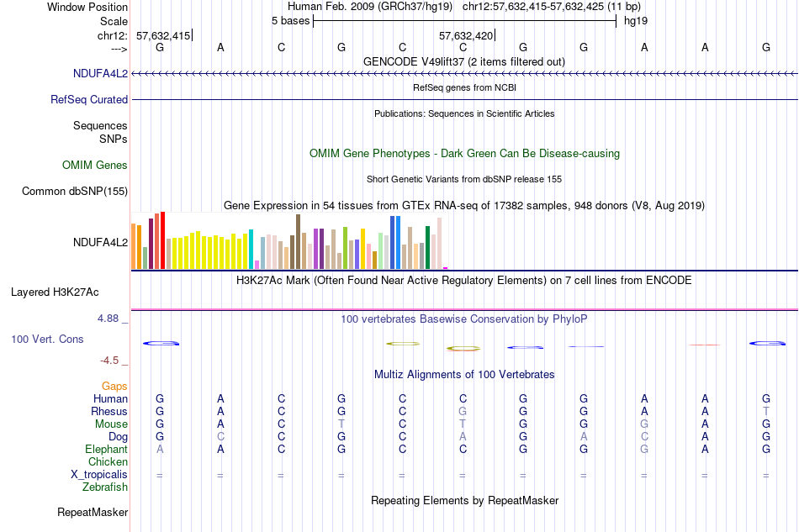Click the Publications Sequences in Scientific Articles title
The image size is (799, 532).
point(464,114)
